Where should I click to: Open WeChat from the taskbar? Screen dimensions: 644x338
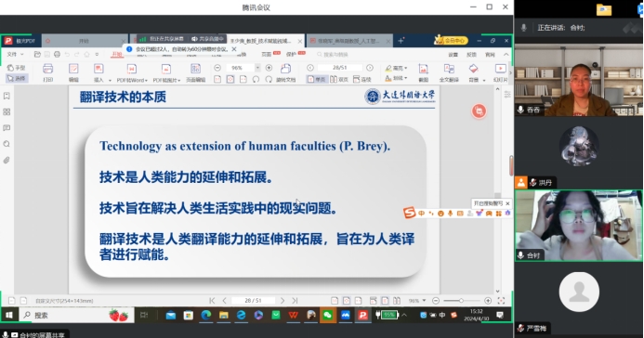[x=327, y=315]
